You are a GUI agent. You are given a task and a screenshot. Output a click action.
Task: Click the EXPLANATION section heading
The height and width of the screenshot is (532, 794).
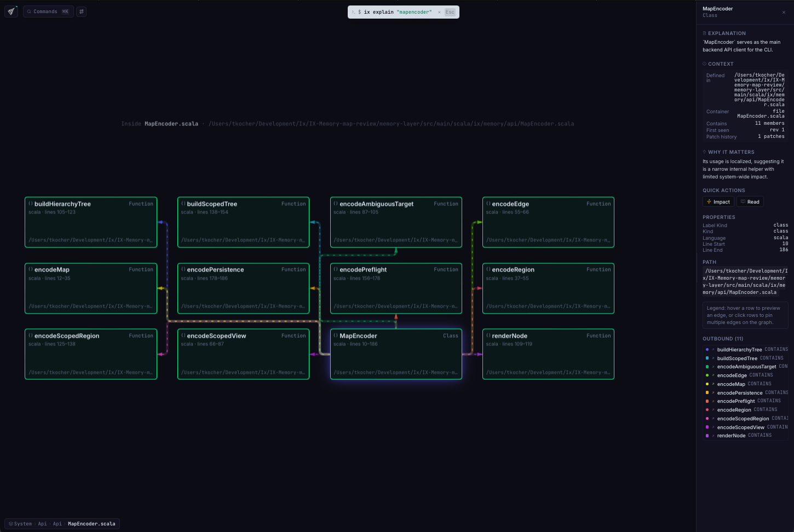pos(727,33)
